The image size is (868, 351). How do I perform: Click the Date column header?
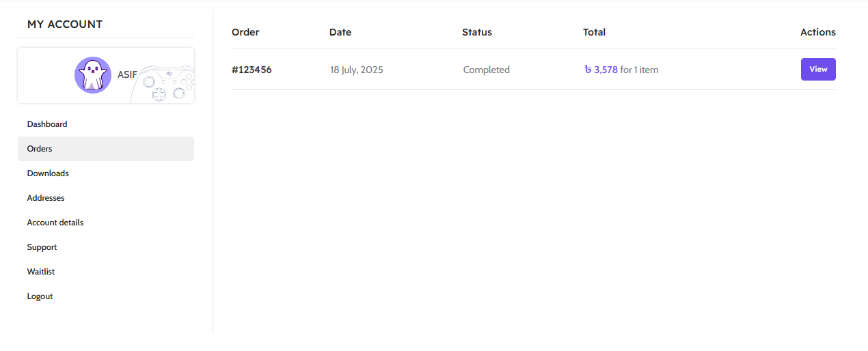(340, 32)
